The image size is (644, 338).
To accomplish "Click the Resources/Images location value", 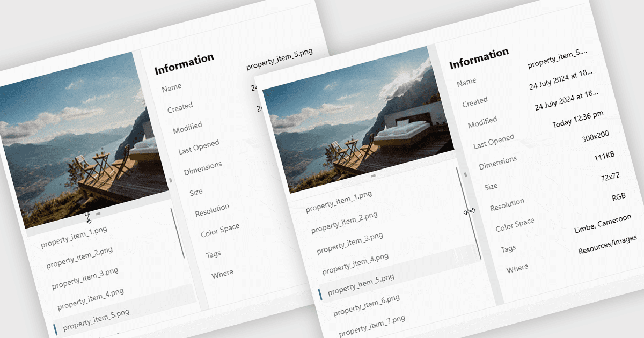I will [608, 244].
